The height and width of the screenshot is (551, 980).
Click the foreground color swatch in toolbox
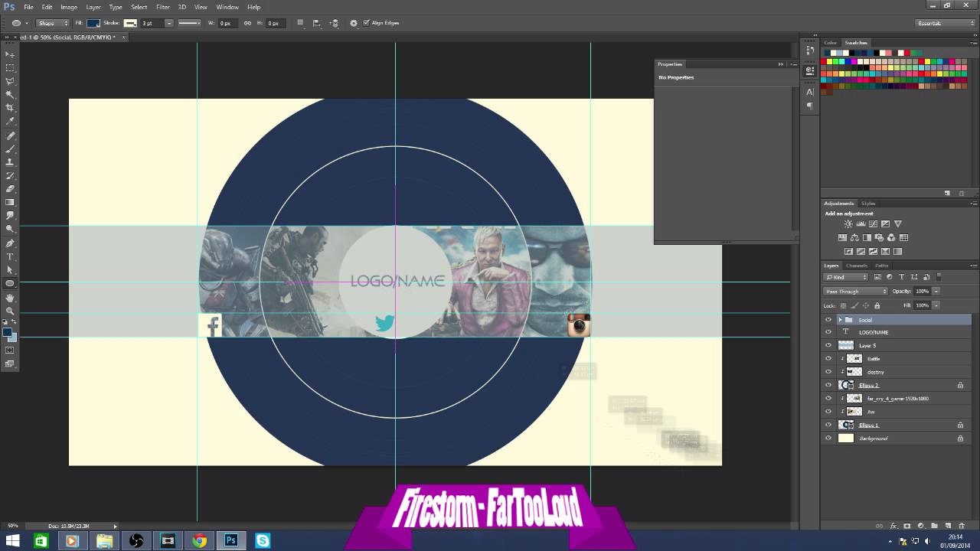tap(7, 332)
